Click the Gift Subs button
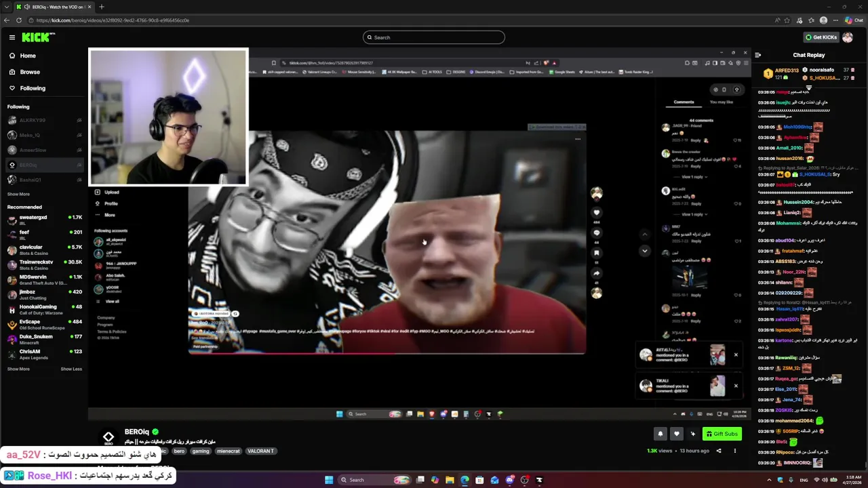This screenshot has height=488, width=868. (x=722, y=434)
